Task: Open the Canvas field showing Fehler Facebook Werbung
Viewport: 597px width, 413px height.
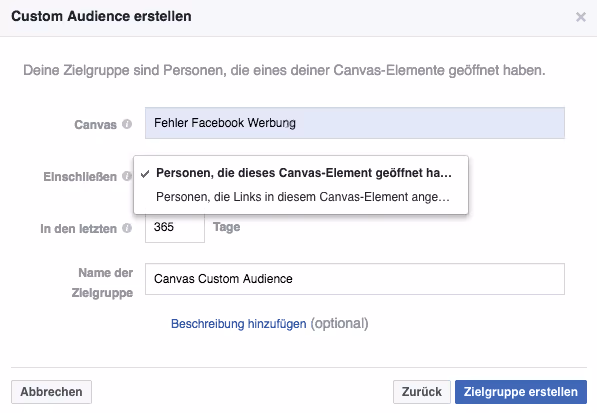Action: 354,123
